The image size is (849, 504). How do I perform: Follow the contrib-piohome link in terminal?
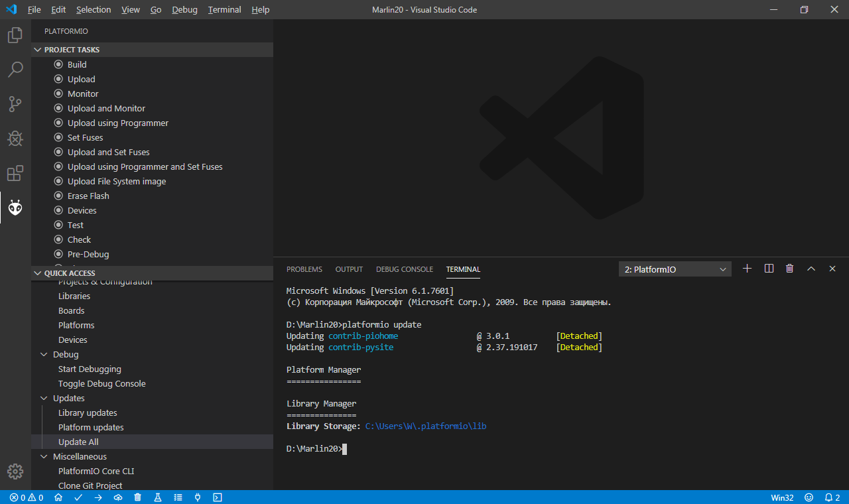coord(363,336)
